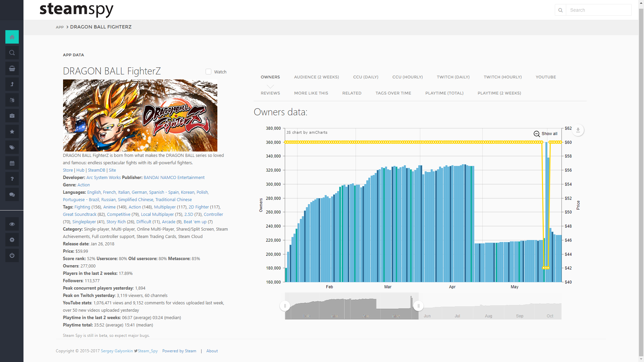Open the Related tab
The width and height of the screenshot is (644, 362).
pos(352,93)
